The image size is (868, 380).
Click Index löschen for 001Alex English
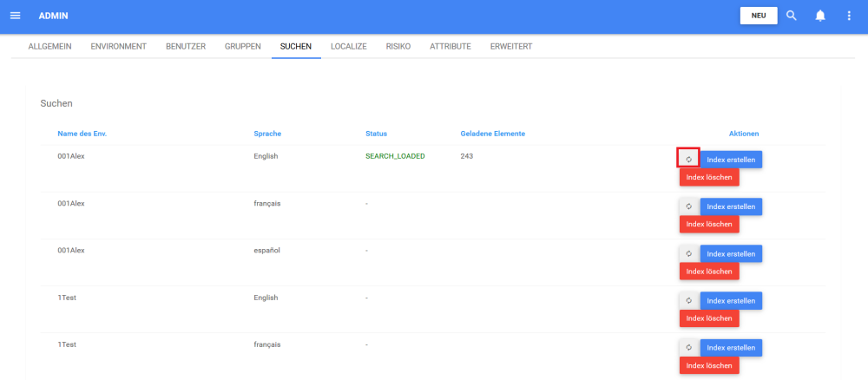pyautogui.click(x=709, y=177)
